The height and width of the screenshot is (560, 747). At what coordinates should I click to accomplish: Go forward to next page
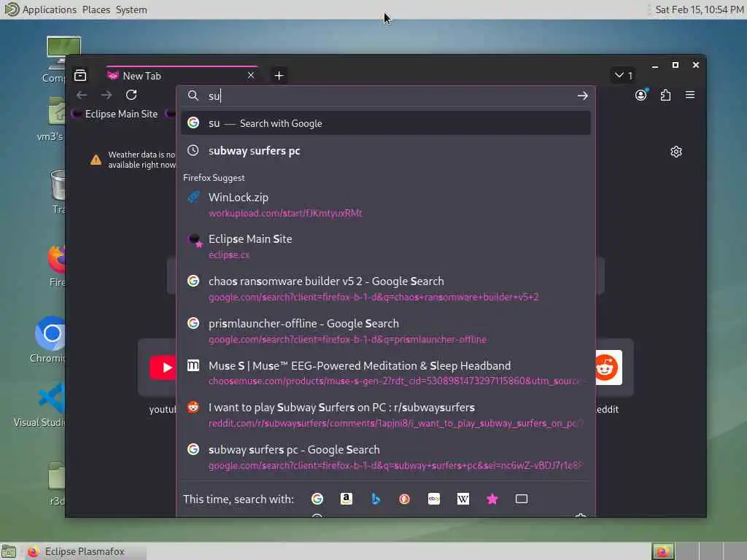pos(107,95)
